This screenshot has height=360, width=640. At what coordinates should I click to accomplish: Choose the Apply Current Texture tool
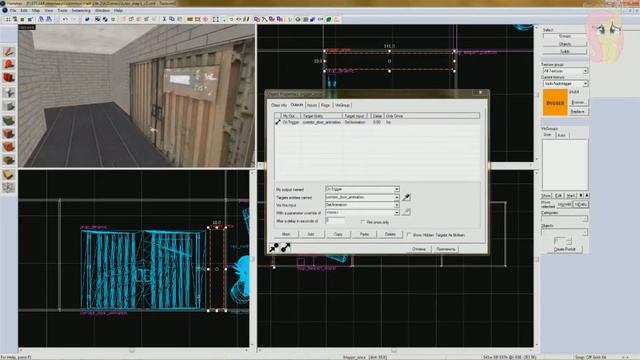click(x=9, y=133)
